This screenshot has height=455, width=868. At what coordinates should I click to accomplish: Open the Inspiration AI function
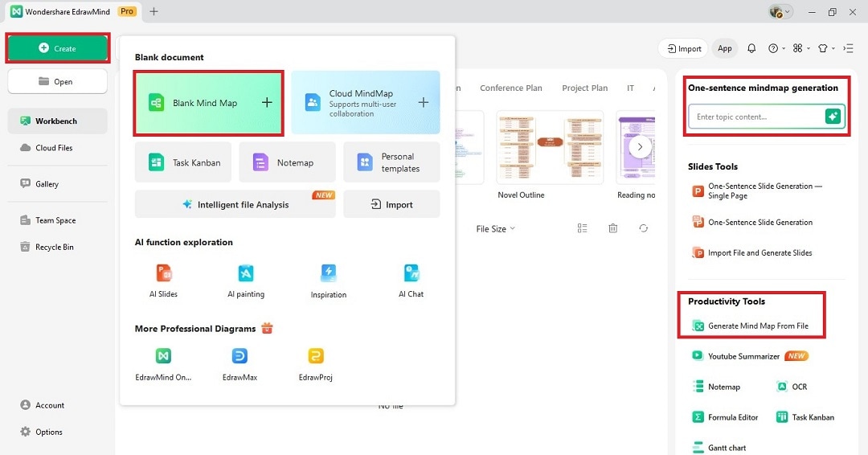[328, 281]
